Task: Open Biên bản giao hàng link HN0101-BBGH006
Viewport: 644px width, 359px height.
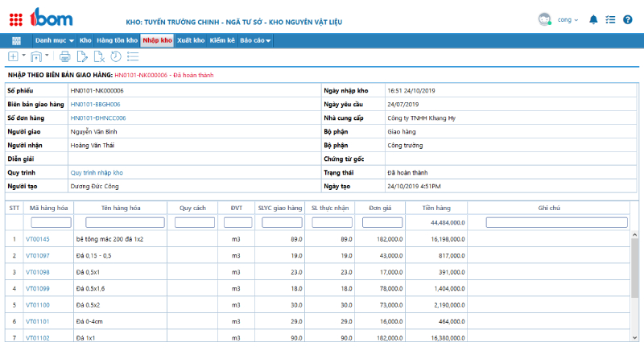Action: coord(95,105)
